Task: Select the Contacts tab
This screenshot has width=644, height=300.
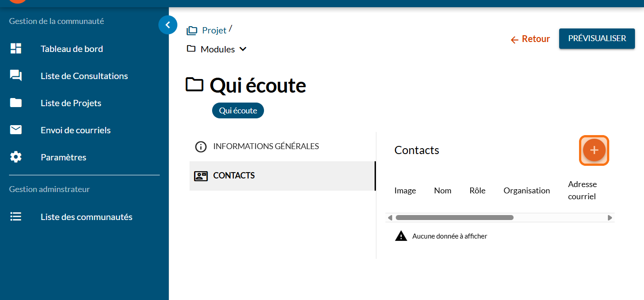Action: coord(234,176)
